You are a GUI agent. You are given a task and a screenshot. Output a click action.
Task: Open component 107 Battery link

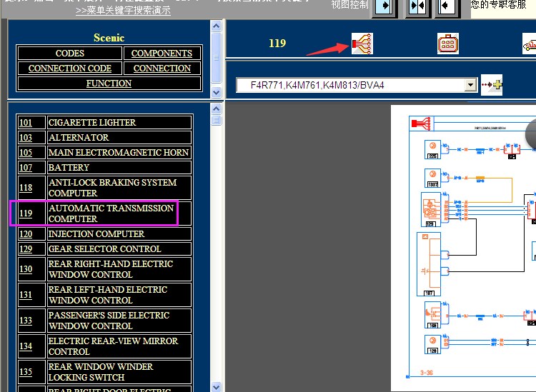pyautogui.click(x=26, y=168)
